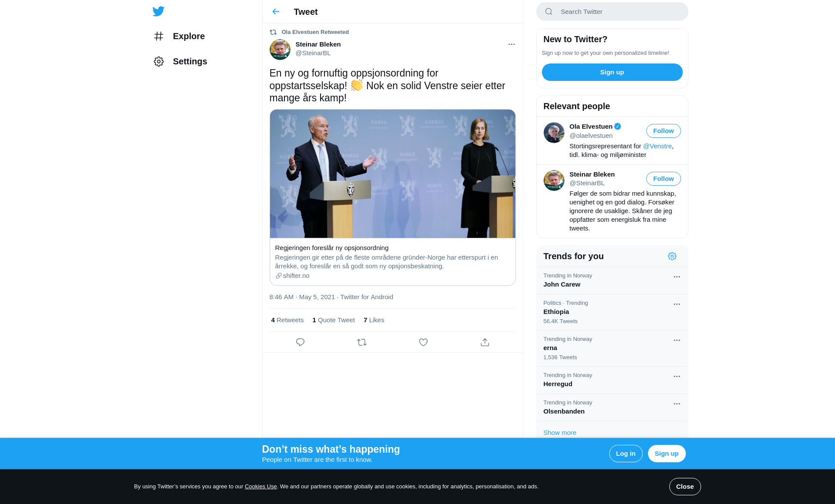Open Explore from the sidebar
Image resolution: width=835 pixels, height=504 pixels.
click(179, 36)
